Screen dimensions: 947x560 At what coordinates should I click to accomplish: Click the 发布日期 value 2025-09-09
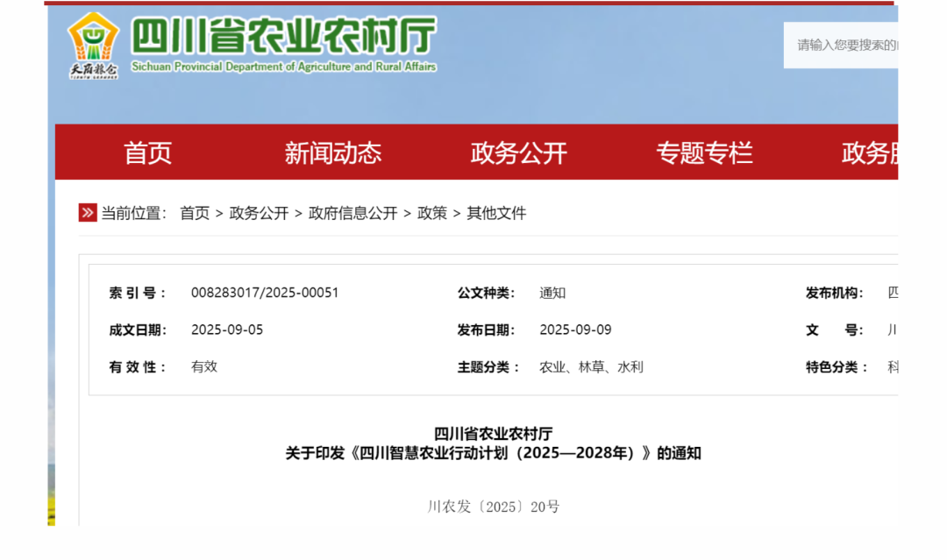click(x=575, y=330)
